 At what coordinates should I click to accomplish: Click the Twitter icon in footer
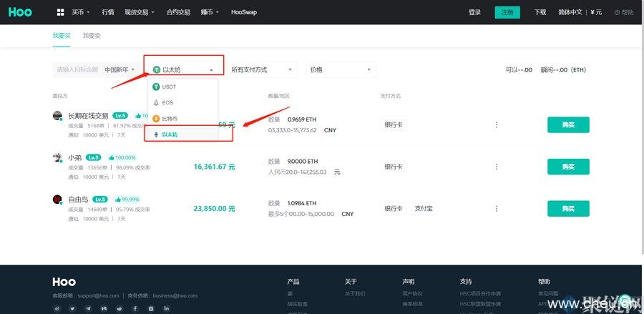(x=72, y=308)
